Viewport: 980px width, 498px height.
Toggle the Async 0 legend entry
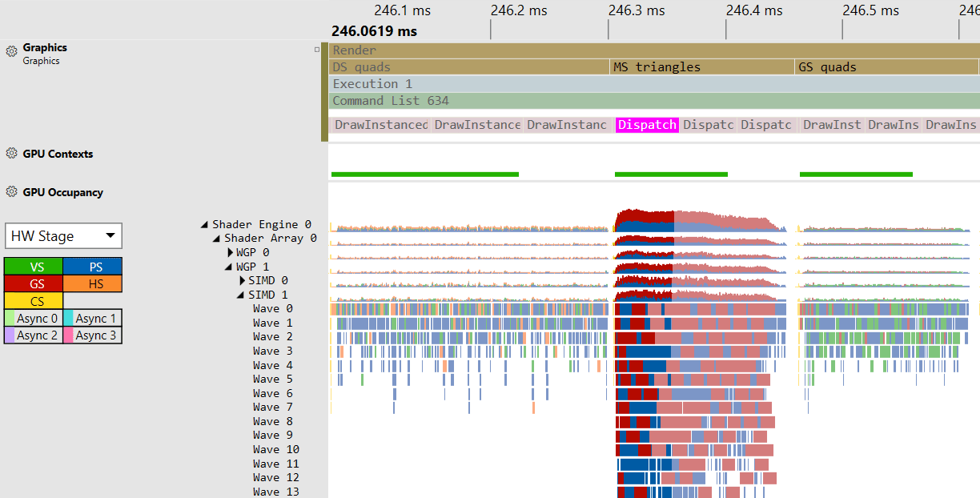[x=34, y=319]
